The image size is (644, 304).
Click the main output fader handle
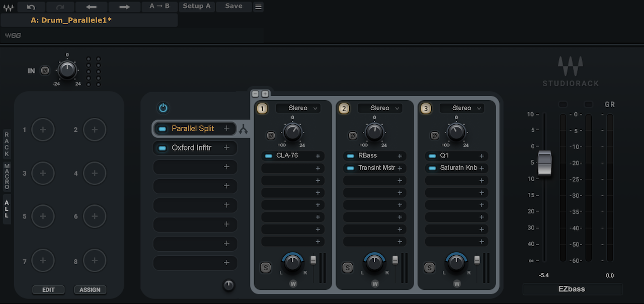[x=545, y=163]
